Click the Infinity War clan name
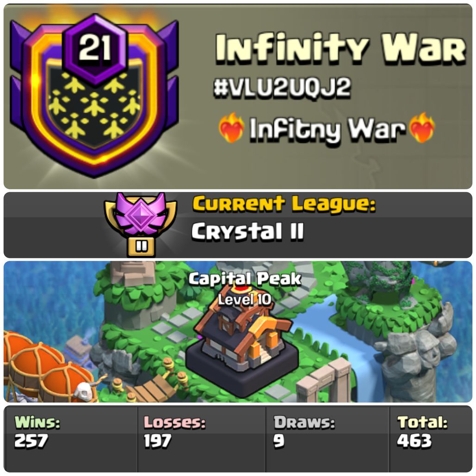Screen dimensions: 476x476 341,49
